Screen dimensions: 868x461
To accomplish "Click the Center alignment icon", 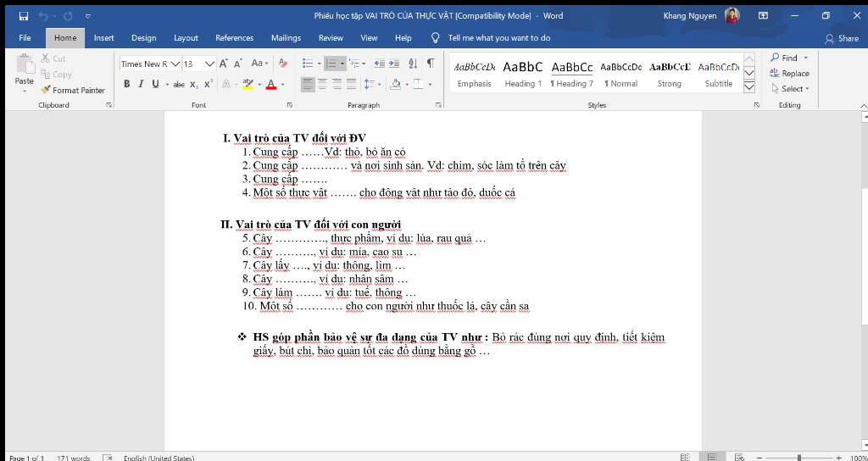I will (x=322, y=84).
